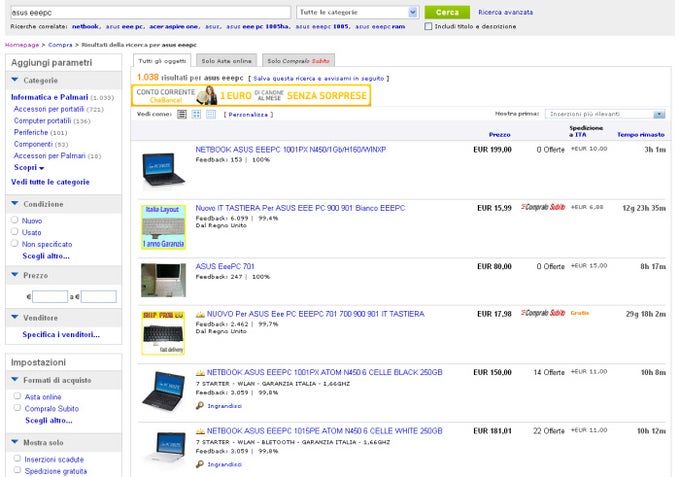Select the Non specificato condition option
This screenshot has height=477, width=680.
[x=15, y=243]
